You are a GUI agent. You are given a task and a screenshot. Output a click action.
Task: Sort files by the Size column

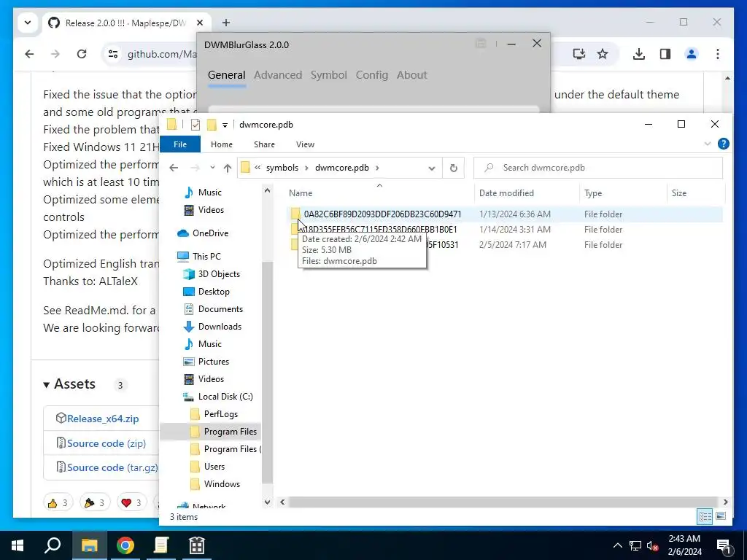coord(679,192)
